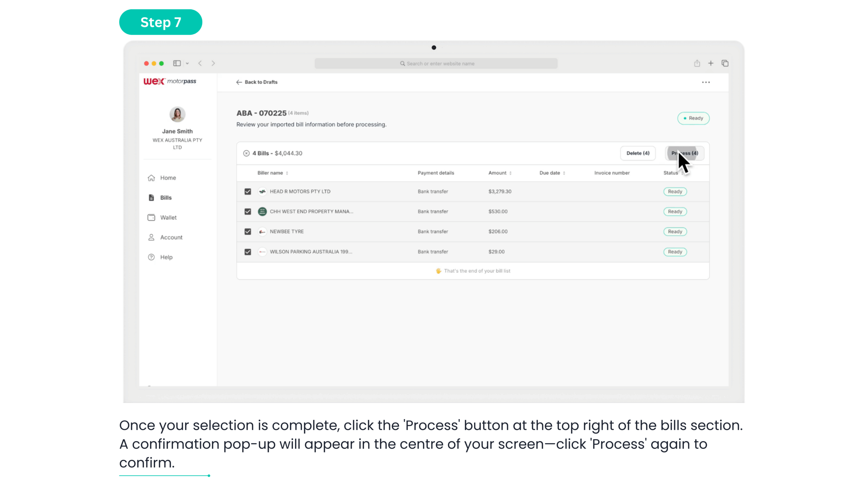This screenshot has width=868, height=488.
Task: Uncheck the NEWBEE TYRE bill checkbox
Action: pyautogui.click(x=248, y=232)
